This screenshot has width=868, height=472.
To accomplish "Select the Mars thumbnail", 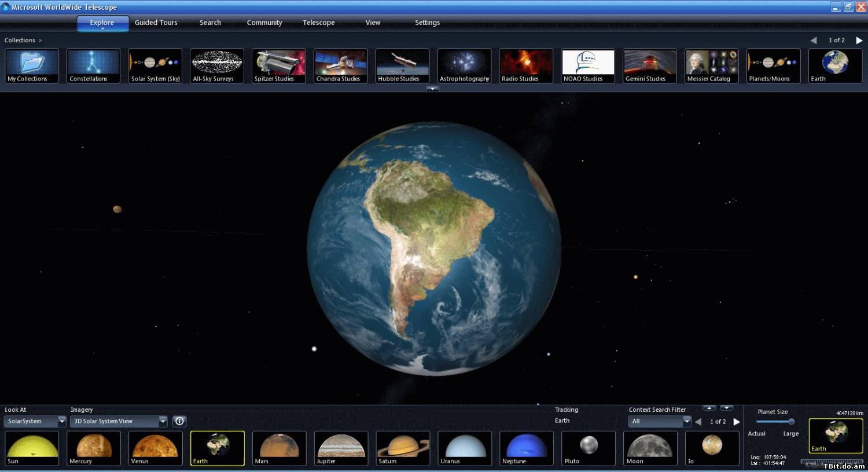I will [x=279, y=448].
